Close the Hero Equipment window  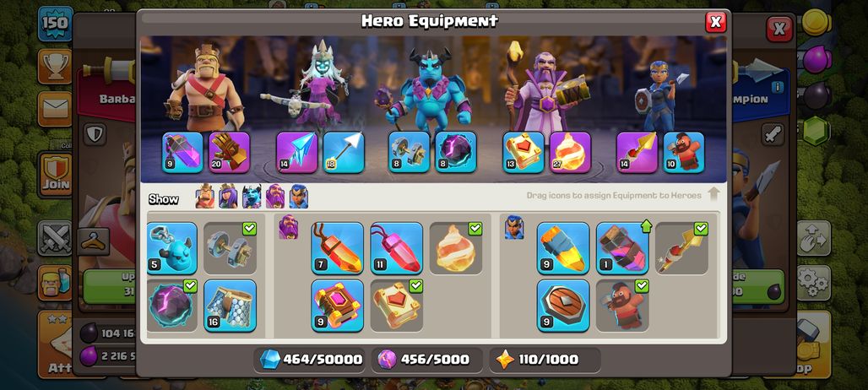click(x=715, y=22)
